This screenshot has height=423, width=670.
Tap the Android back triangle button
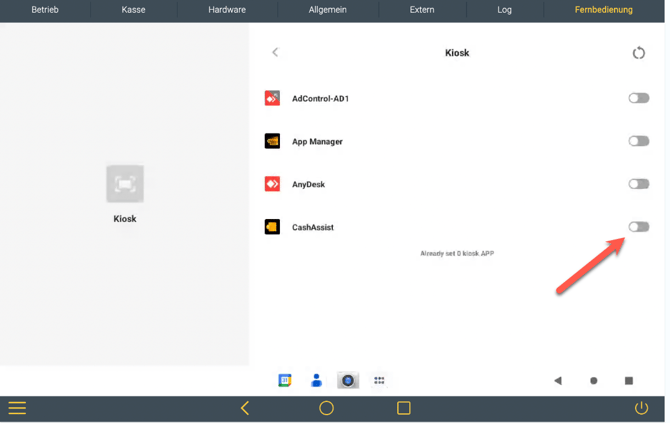click(x=558, y=380)
